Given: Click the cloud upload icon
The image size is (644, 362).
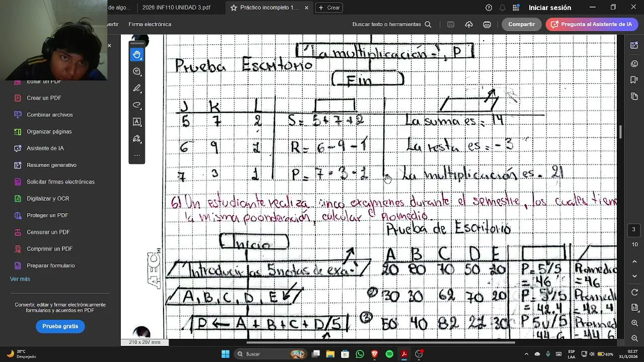Looking at the screenshot, I should click(469, 24).
